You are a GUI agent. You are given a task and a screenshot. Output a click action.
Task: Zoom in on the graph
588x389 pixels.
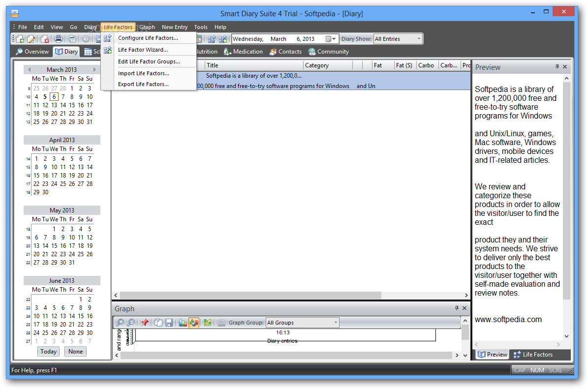tap(120, 323)
